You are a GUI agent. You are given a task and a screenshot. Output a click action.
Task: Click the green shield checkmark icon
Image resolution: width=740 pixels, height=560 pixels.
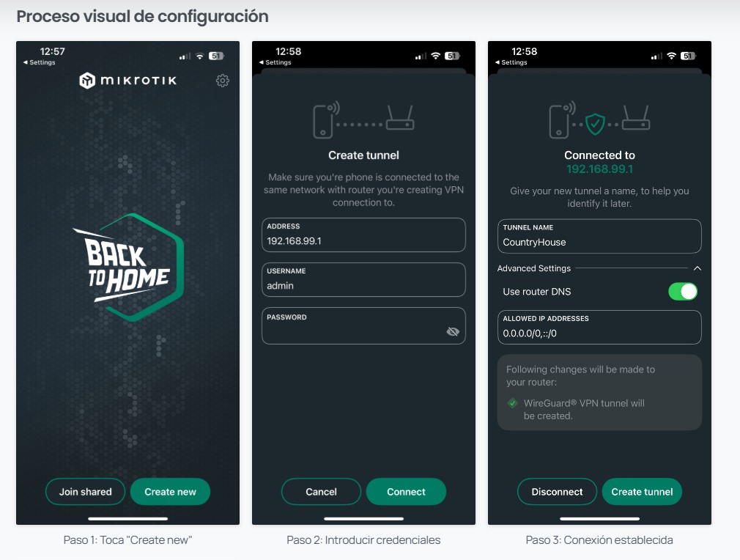pos(595,124)
